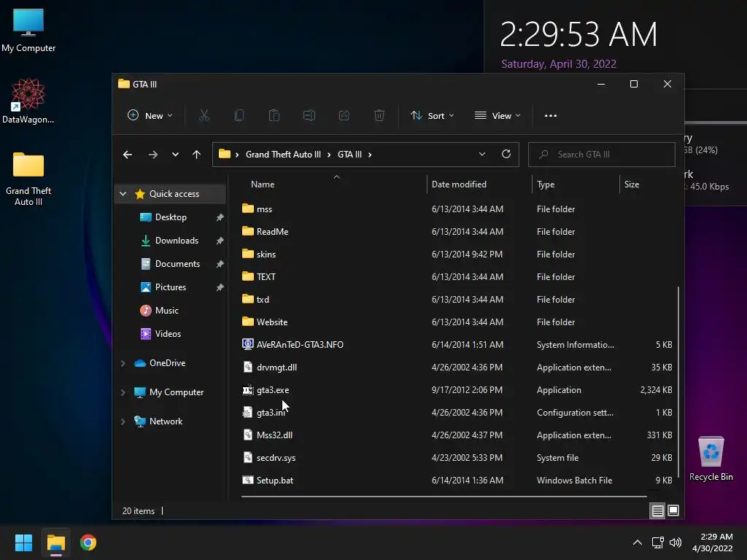Select the Setup.bat batch file icon
This screenshot has height=560, width=747.
tap(248, 480)
